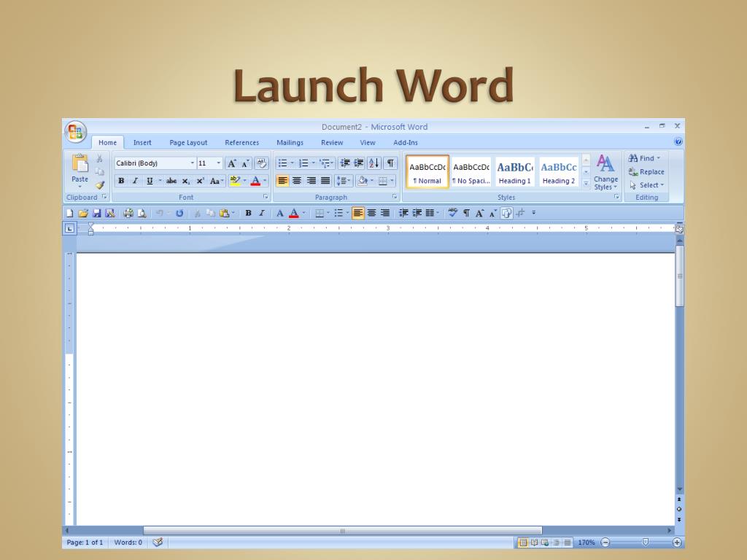Image resolution: width=747 pixels, height=560 pixels.
Task: Toggle Strikethrough in the Font group
Action: tap(171, 181)
